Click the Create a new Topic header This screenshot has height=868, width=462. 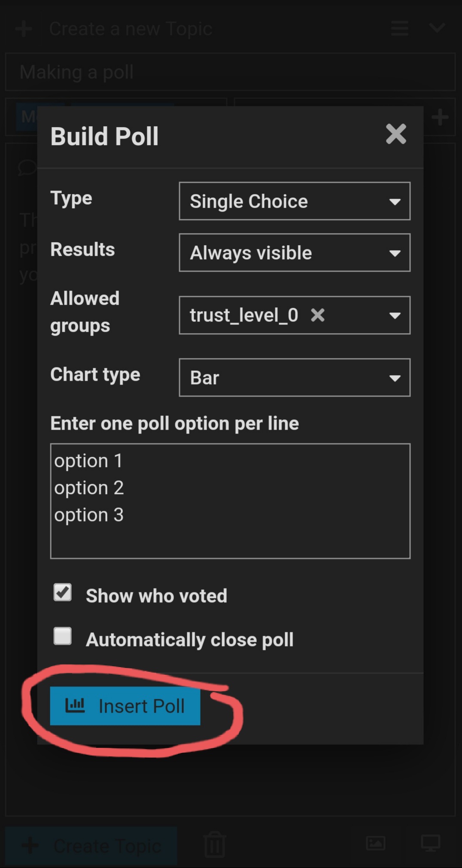pyautogui.click(x=131, y=29)
